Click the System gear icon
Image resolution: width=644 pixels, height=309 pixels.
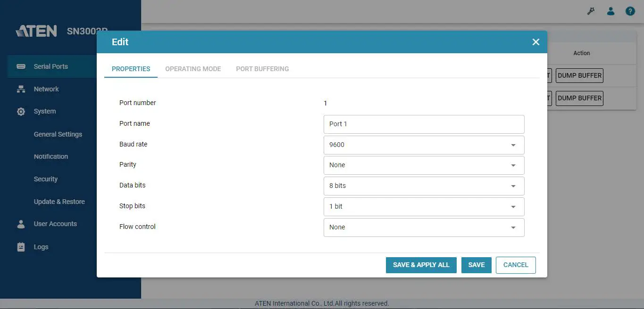(x=21, y=112)
